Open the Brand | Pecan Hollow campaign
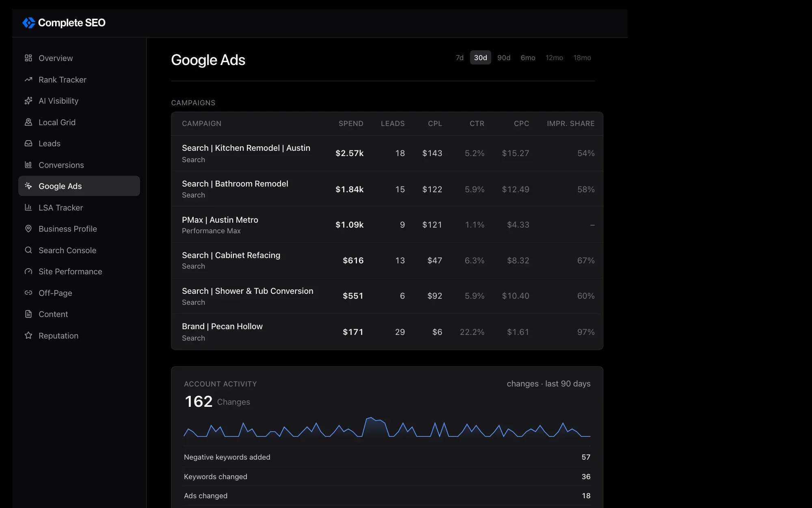This screenshot has height=508, width=812. click(387, 332)
